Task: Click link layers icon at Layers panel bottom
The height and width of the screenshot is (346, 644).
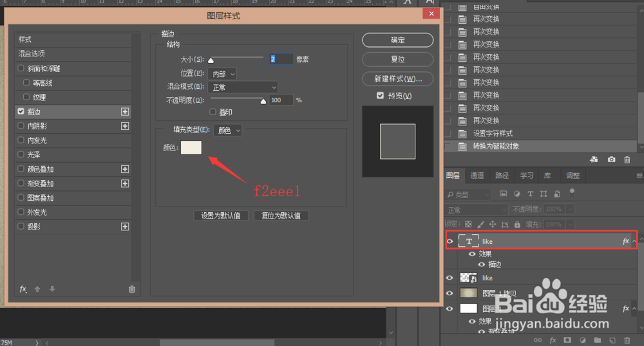Action: click(x=538, y=340)
